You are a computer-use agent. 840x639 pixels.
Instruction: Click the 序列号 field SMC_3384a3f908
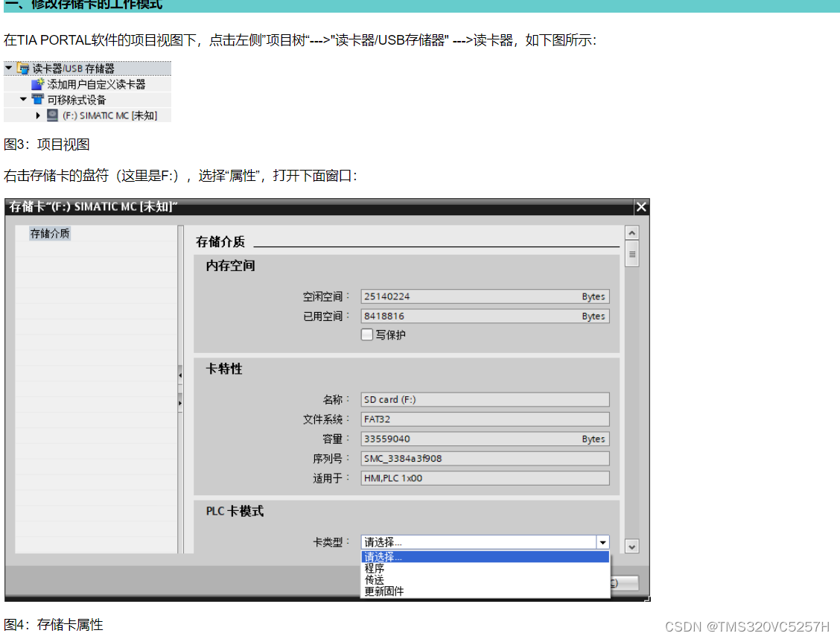click(485, 459)
